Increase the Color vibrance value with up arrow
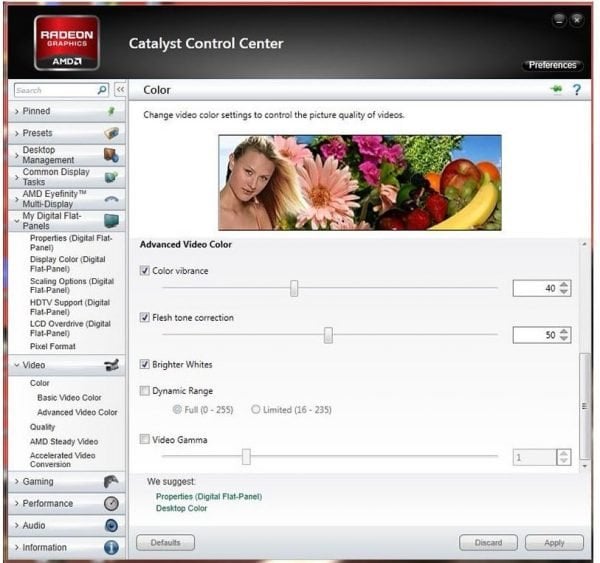 tap(564, 284)
